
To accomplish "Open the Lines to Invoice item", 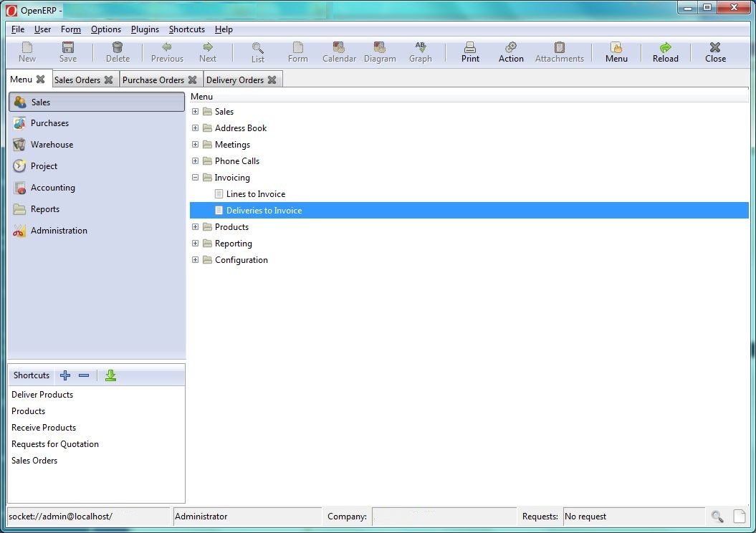I will click(x=256, y=193).
